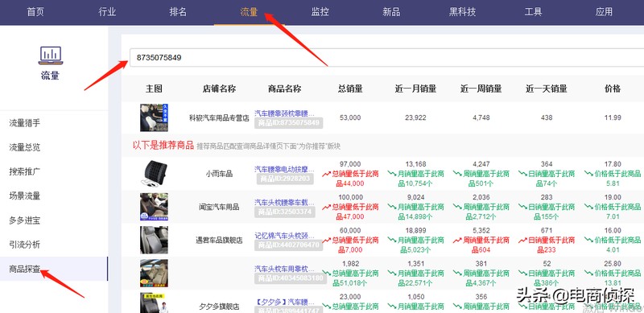Click daily sales value 671

click(547, 231)
